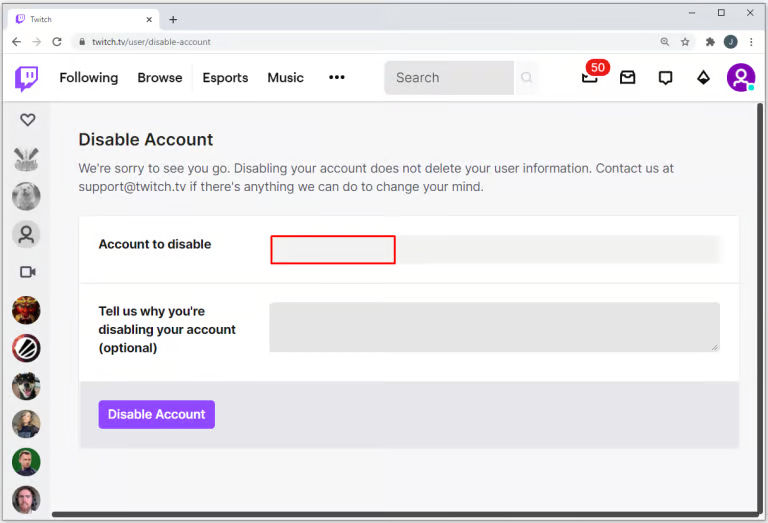Open the Esports section
768x523 pixels.
coord(225,77)
